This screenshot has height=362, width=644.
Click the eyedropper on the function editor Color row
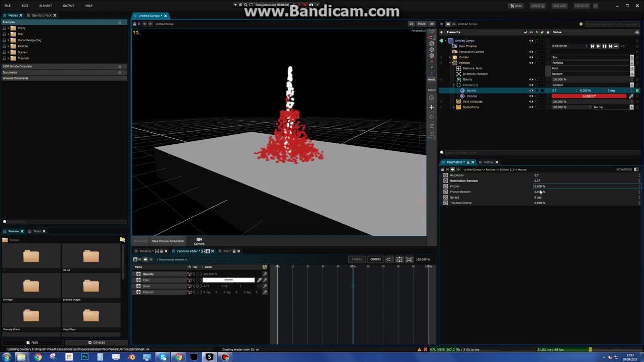click(x=259, y=280)
